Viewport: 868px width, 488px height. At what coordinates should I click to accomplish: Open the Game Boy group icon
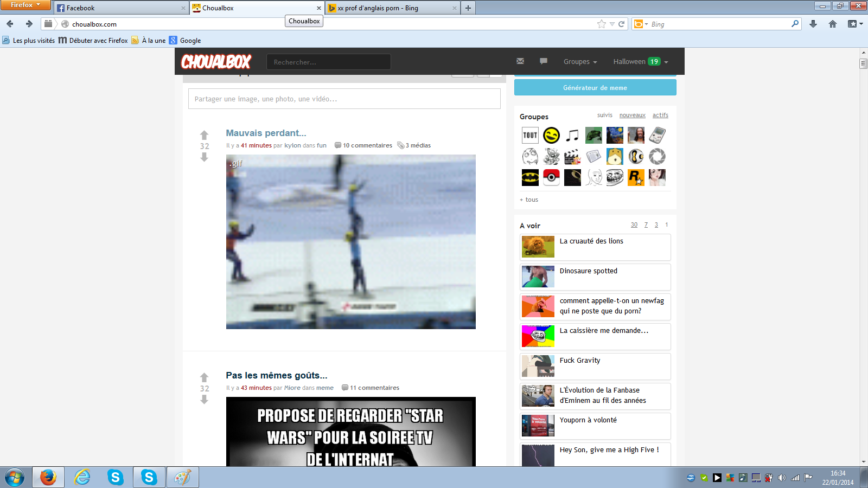pyautogui.click(x=657, y=135)
